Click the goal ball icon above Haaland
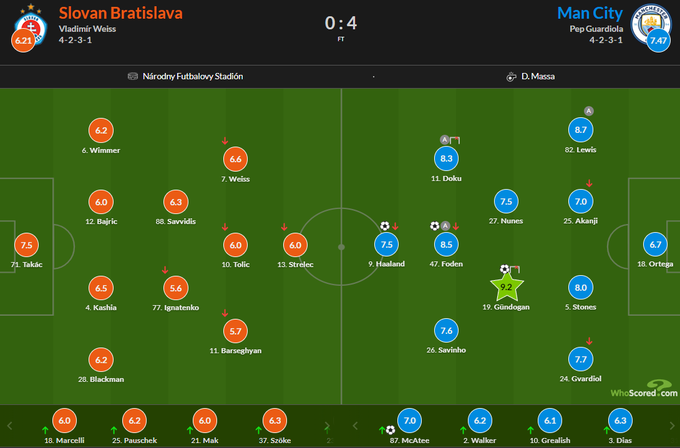680x448 pixels. (385, 226)
